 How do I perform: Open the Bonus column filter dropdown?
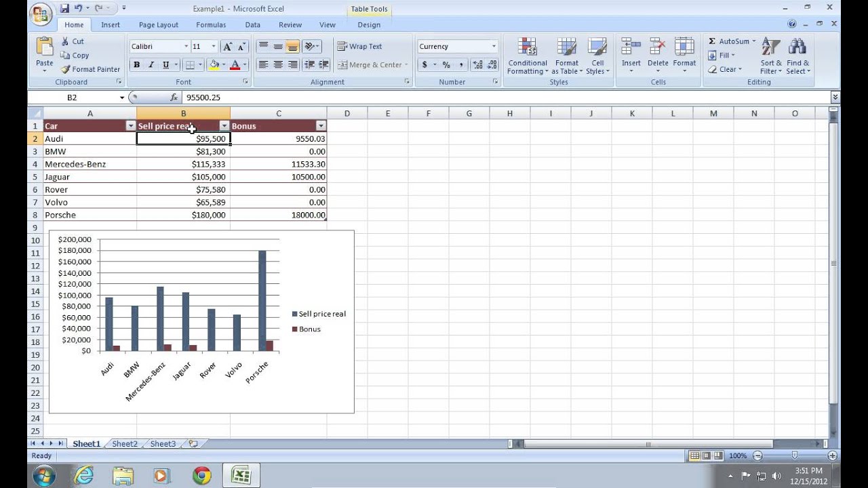321,126
